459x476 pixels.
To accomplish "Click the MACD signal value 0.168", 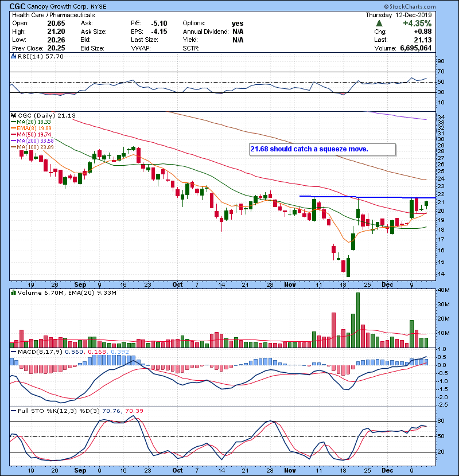I will (96, 352).
